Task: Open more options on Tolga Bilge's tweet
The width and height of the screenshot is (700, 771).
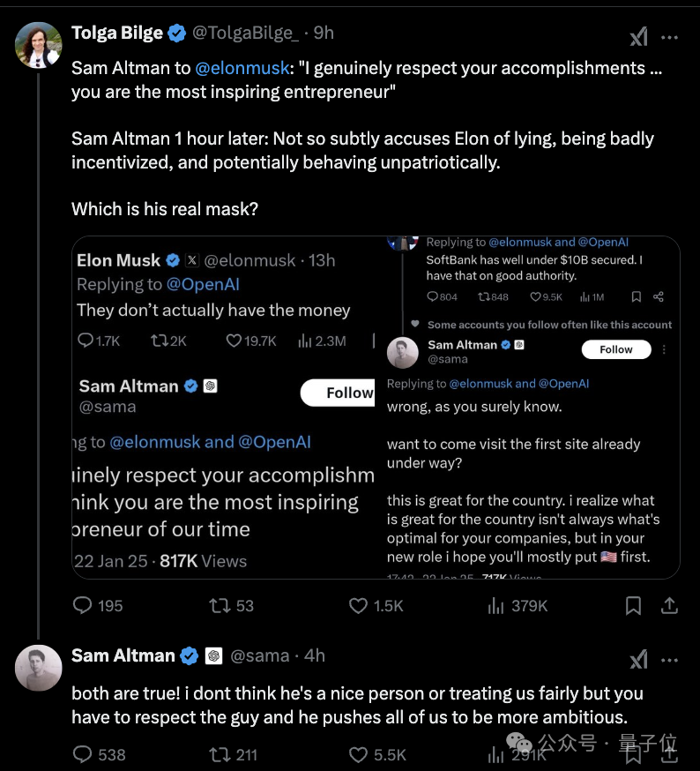Action: tap(670, 37)
